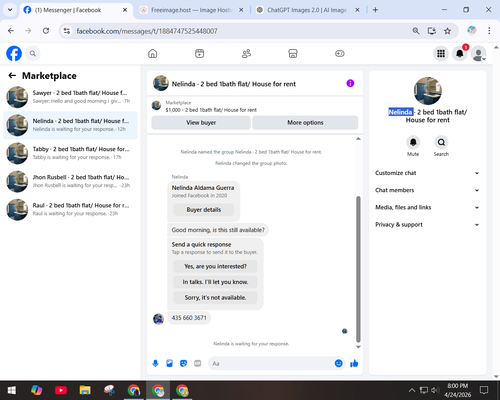
Task: Open the Windows Start button
Action: 12,390
